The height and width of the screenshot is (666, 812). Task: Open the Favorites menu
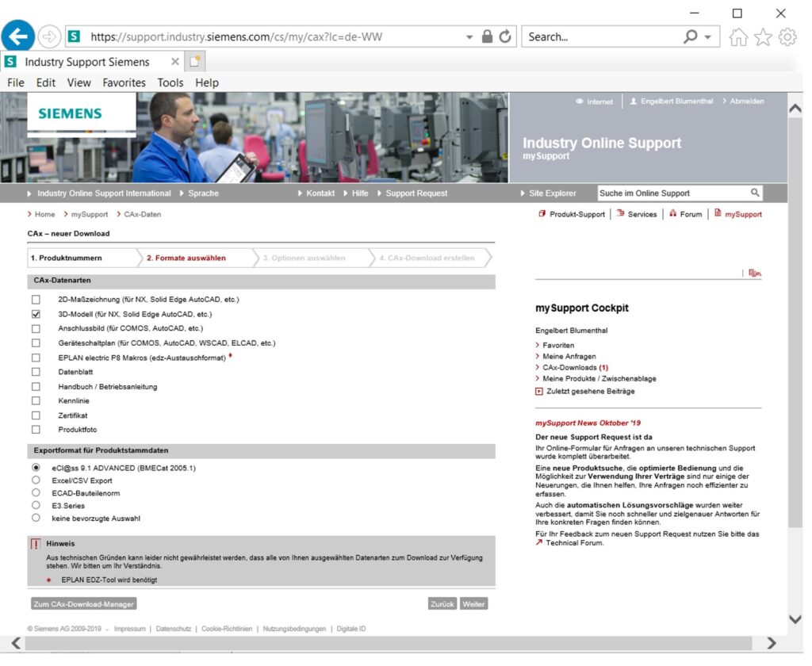(124, 83)
